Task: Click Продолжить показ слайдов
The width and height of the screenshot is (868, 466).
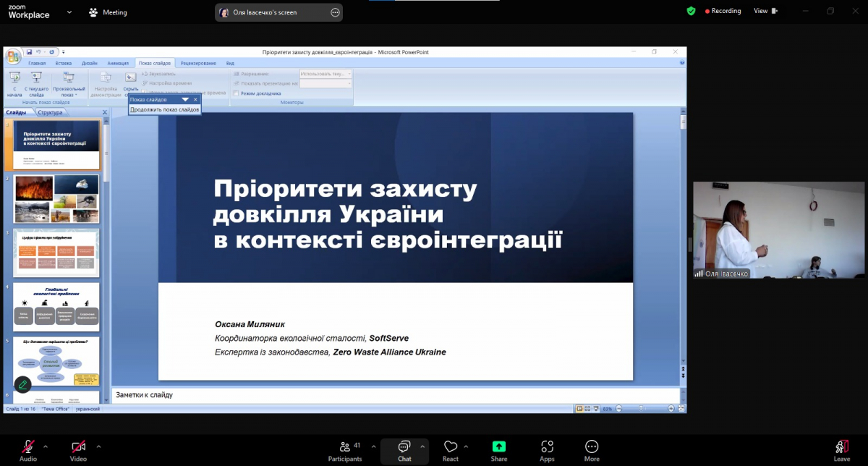Action: [164, 109]
